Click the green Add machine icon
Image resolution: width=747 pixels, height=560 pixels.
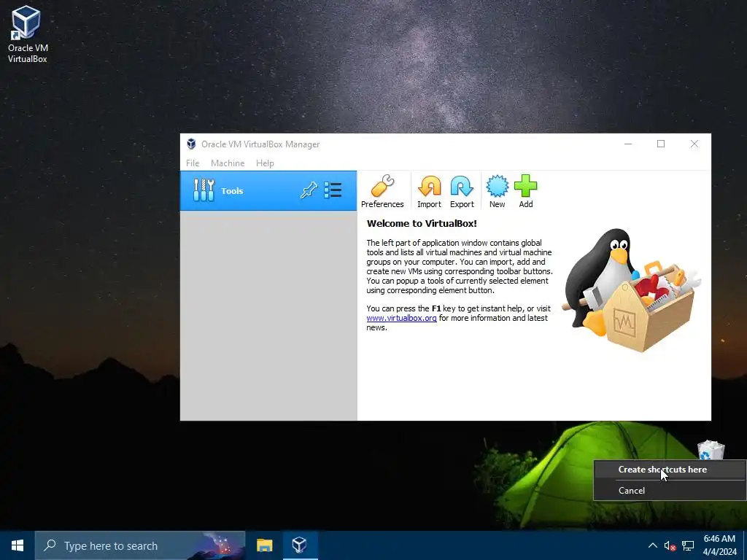[x=525, y=192]
